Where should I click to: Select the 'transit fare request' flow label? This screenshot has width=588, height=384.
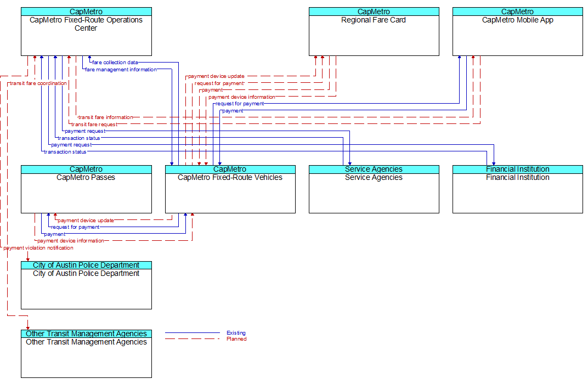pyautogui.click(x=94, y=125)
